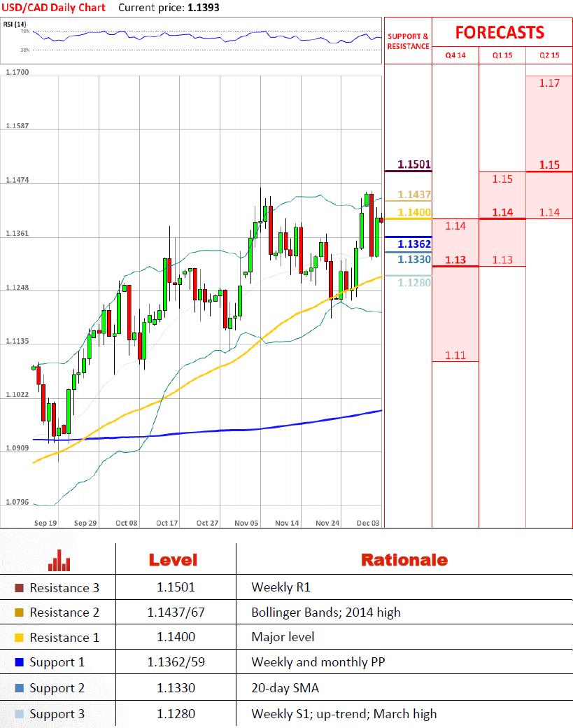Image resolution: width=573 pixels, height=728 pixels.
Task: Click the 1.1437/67 level table cell
Action: click(x=176, y=612)
